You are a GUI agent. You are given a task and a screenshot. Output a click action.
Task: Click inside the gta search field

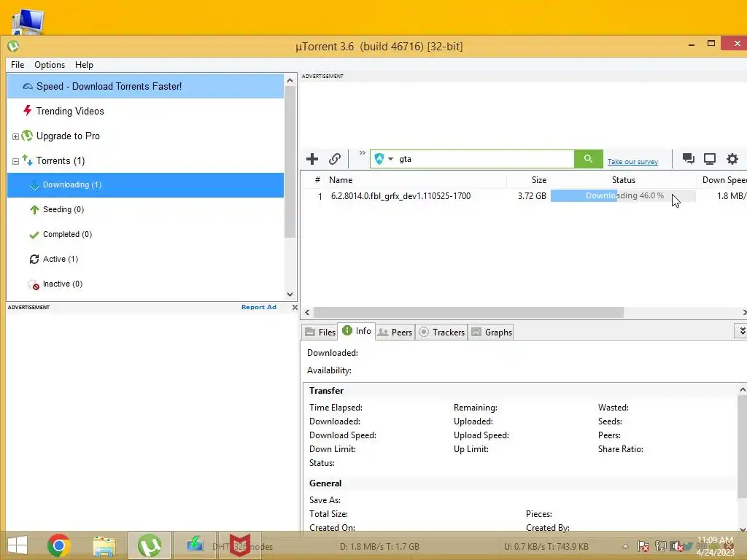(485, 158)
